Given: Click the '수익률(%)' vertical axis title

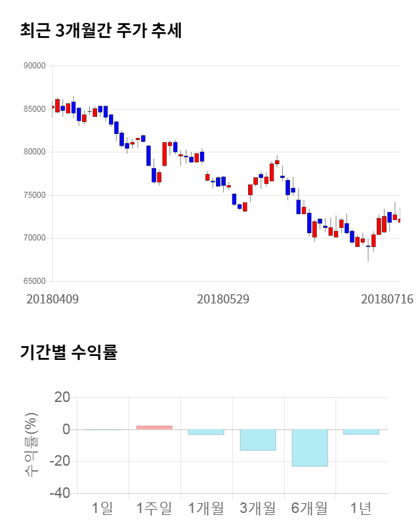Looking at the screenshot, I should coord(31,445).
